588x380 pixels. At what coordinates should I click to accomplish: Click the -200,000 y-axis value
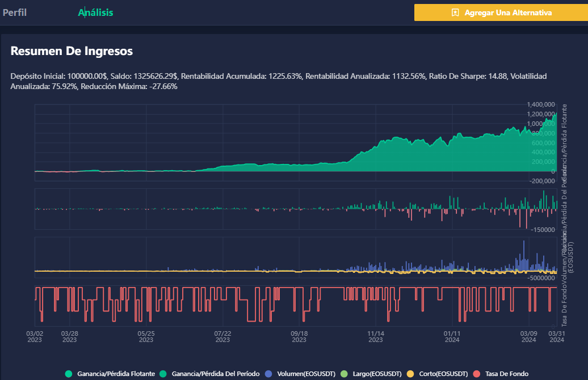coord(542,181)
